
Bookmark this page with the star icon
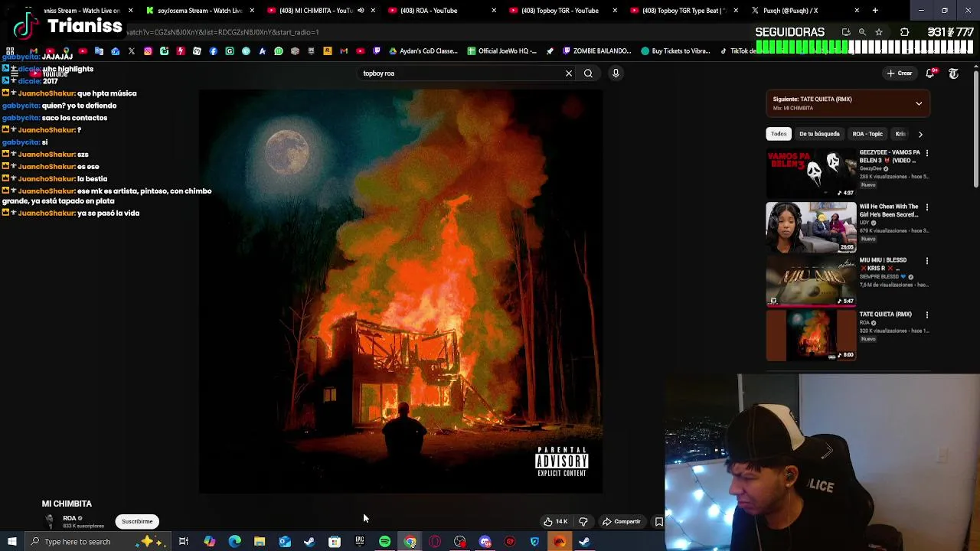(879, 32)
